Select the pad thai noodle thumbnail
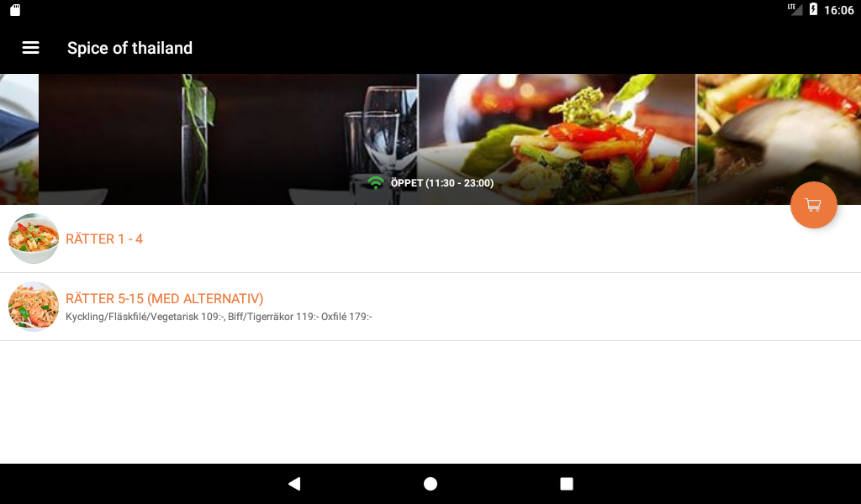This screenshot has width=861, height=504. point(34,307)
